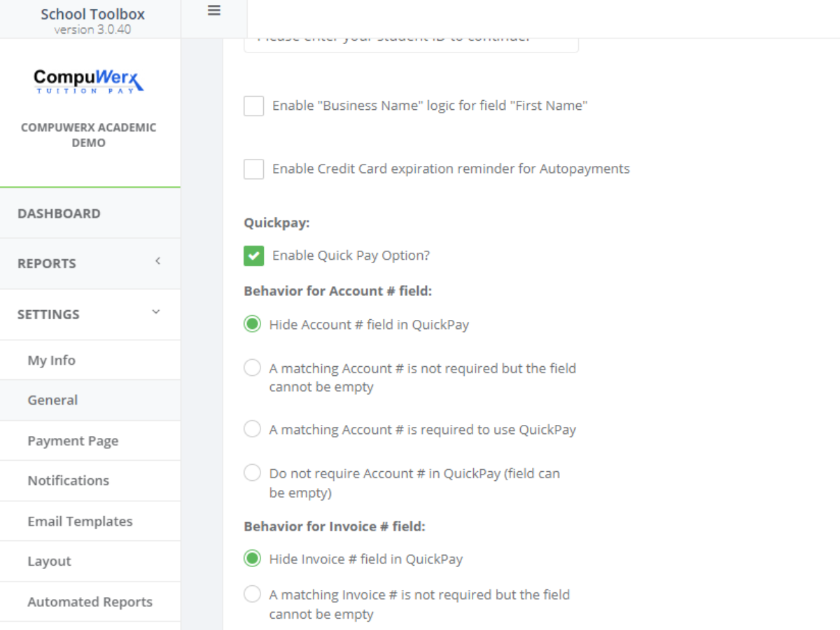Image resolution: width=840 pixels, height=630 pixels.
Task: Collapse the Settings menu chevron
Action: pyautogui.click(x=156, y=312)
